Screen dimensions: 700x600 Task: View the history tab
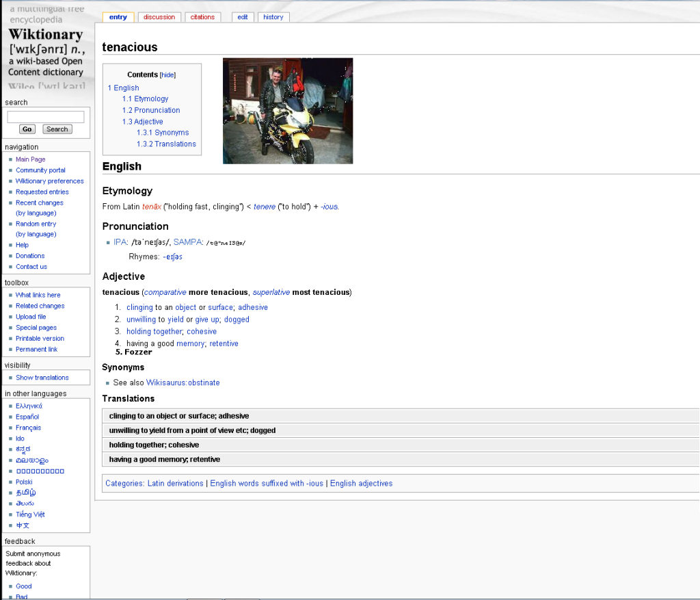273,17
